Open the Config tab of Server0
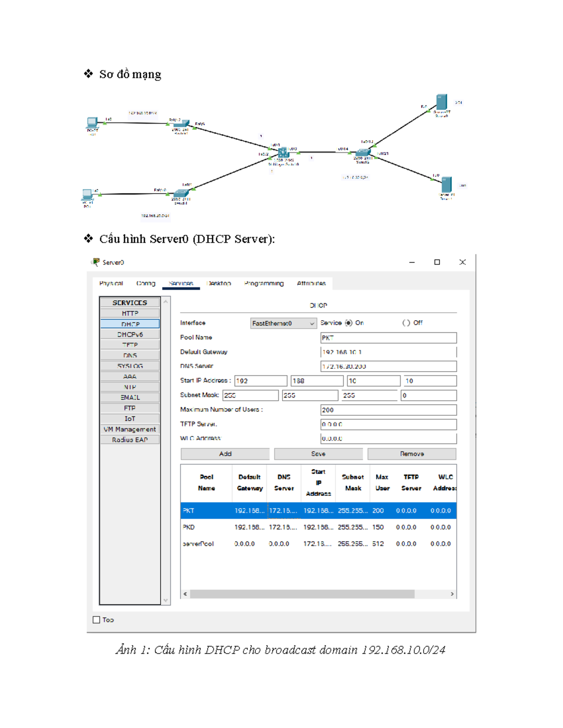The image size is (563, 728). point(145,284)
